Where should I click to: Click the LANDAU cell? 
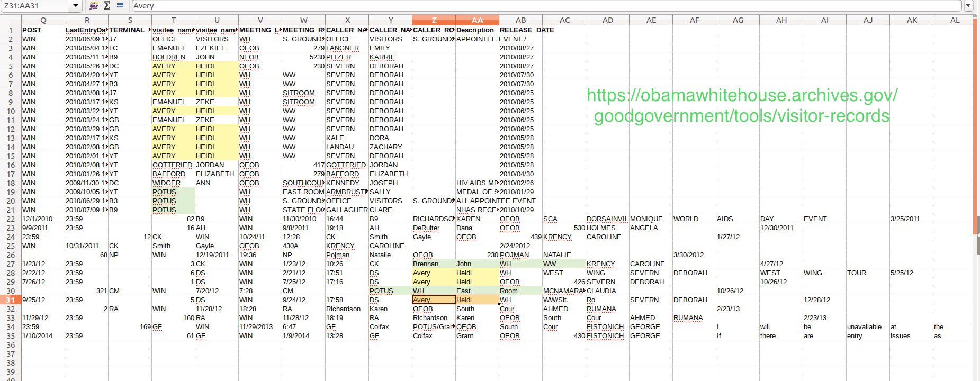tap(347, 147)
